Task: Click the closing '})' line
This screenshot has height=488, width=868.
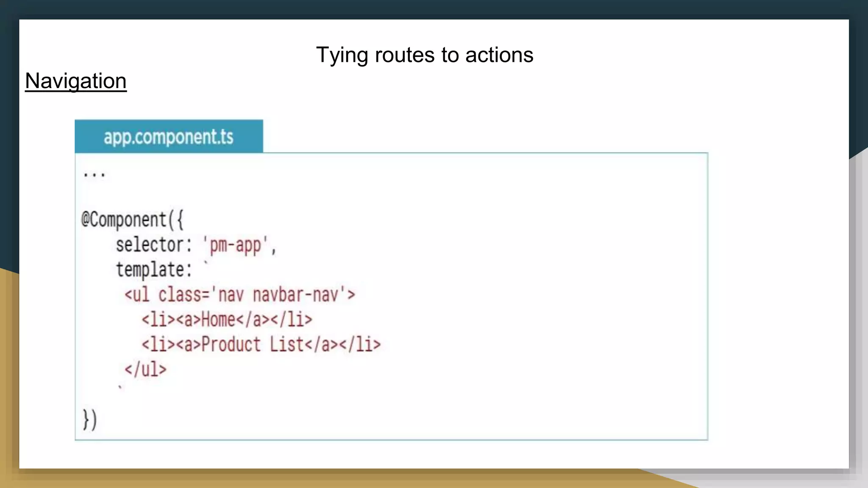Action: point(89,420)
